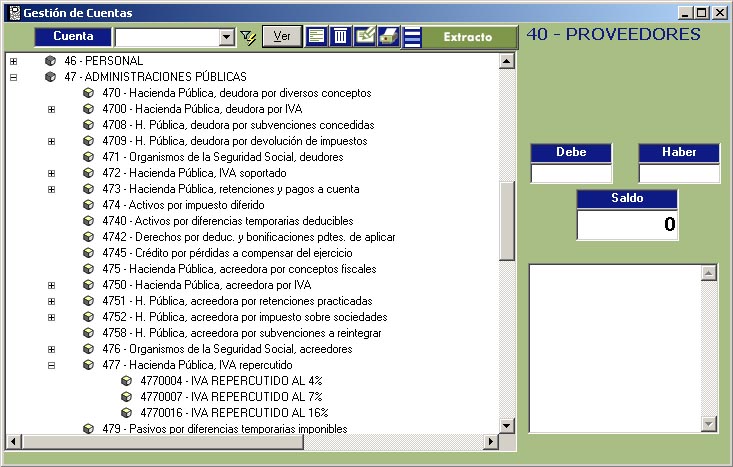Viewport: 733px width, 467px height.
Task: Select 4770004 - IVA REPERCUTIDO AL 4%
Action: tap(232, 381)
